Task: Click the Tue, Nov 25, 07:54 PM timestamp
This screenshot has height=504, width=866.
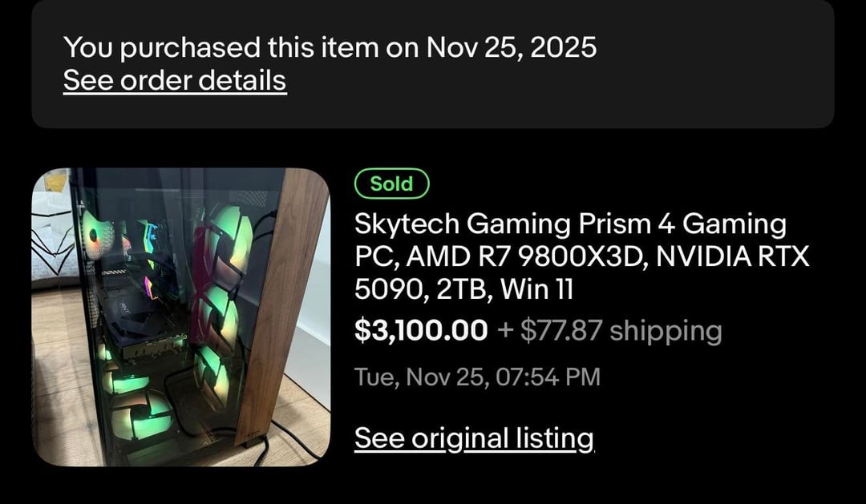Action: (477, 377)
